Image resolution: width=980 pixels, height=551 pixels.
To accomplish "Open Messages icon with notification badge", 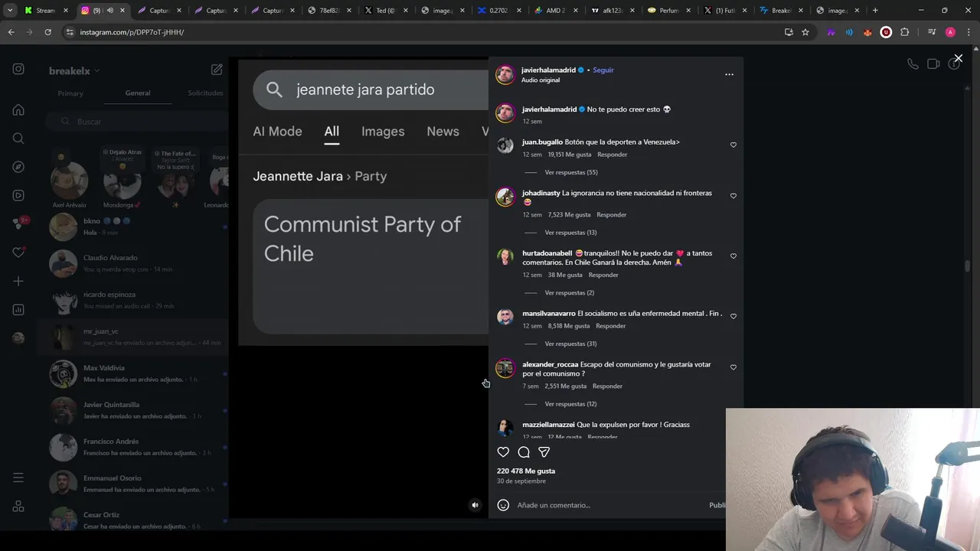I will (19, 223).
